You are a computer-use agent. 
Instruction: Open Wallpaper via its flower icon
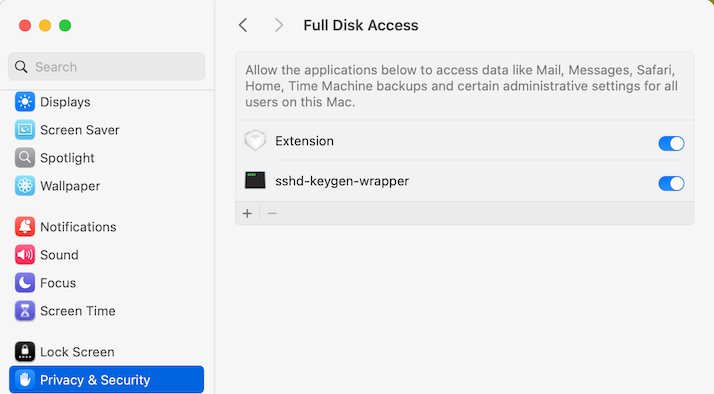25,186
